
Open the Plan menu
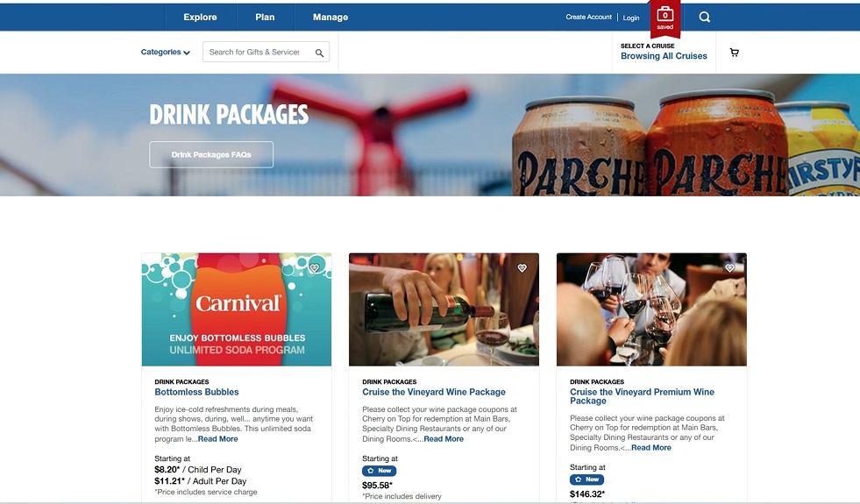[x=265, y=18]
